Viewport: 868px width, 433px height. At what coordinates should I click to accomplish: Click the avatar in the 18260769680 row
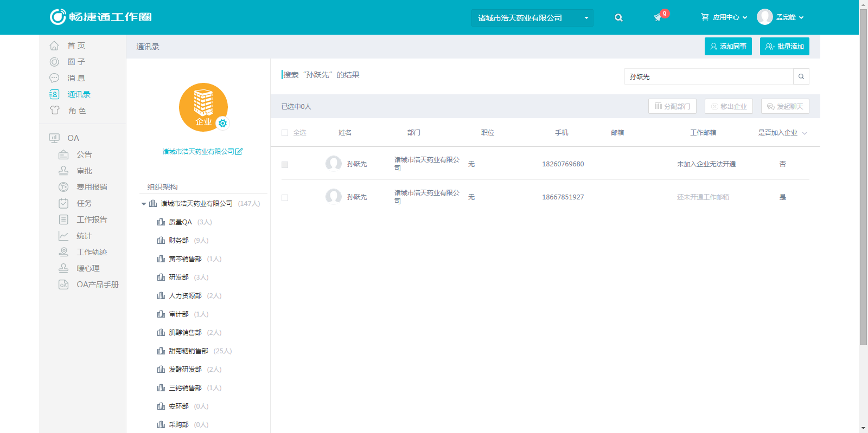click(x=334, y=163)
